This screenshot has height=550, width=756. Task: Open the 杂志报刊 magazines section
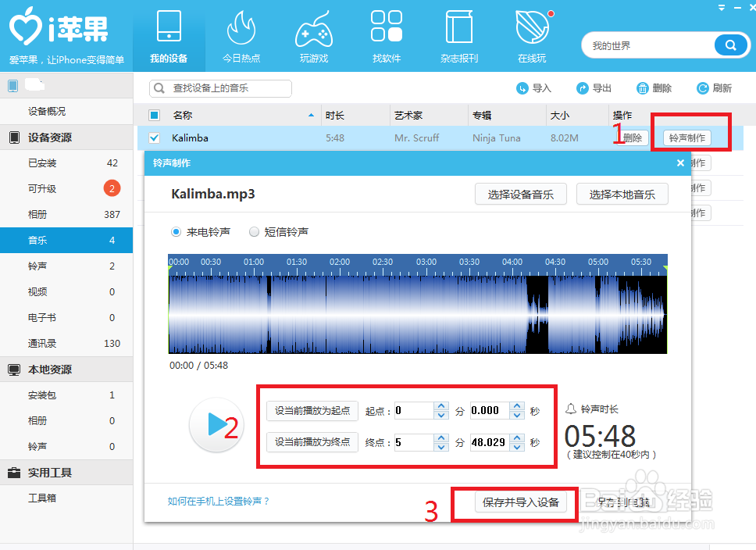[459, 35]
